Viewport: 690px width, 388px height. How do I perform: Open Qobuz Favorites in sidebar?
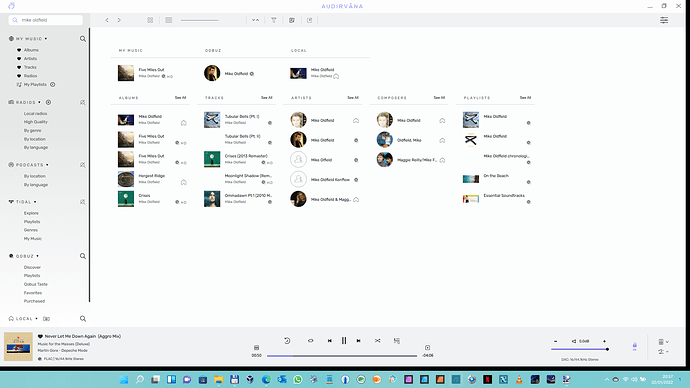coord(33,293)
